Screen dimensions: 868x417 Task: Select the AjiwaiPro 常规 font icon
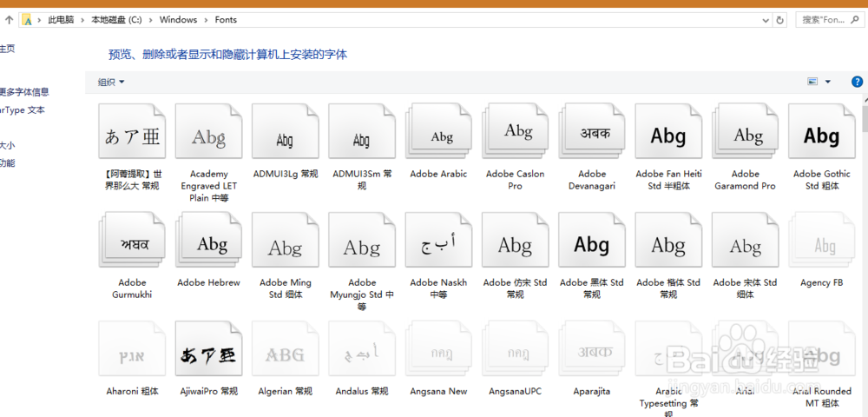click(208, 349)
